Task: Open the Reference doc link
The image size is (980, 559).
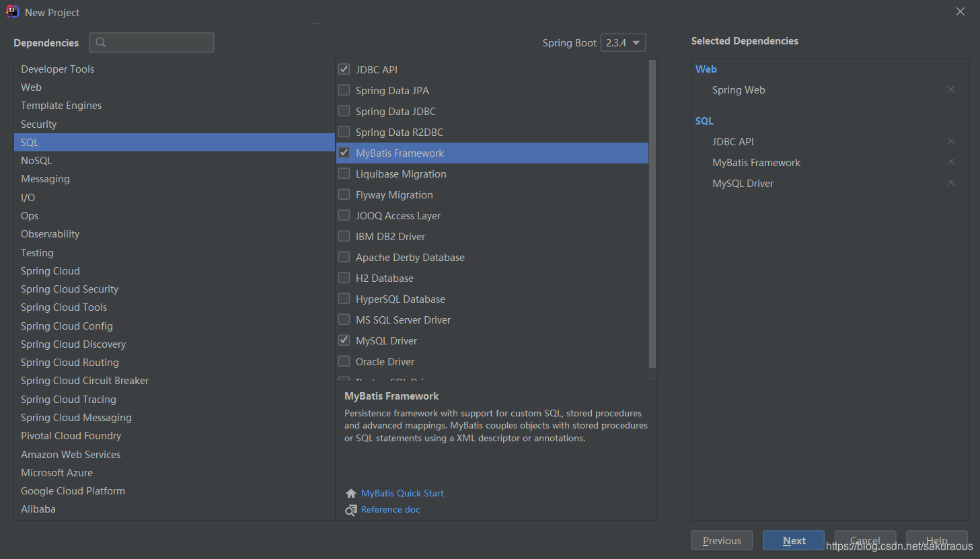Action: (x=390, y=509)
